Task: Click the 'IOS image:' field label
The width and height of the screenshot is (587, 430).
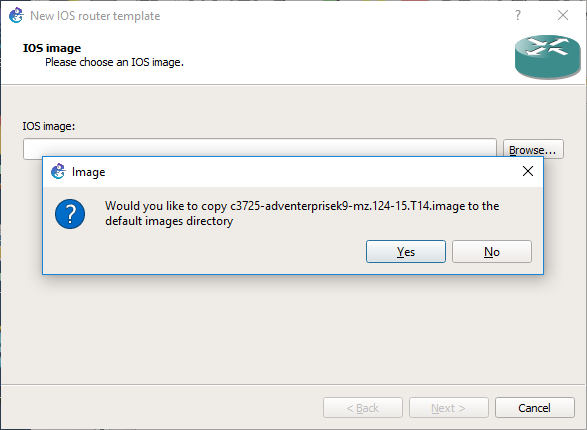Action: point(49,126)
